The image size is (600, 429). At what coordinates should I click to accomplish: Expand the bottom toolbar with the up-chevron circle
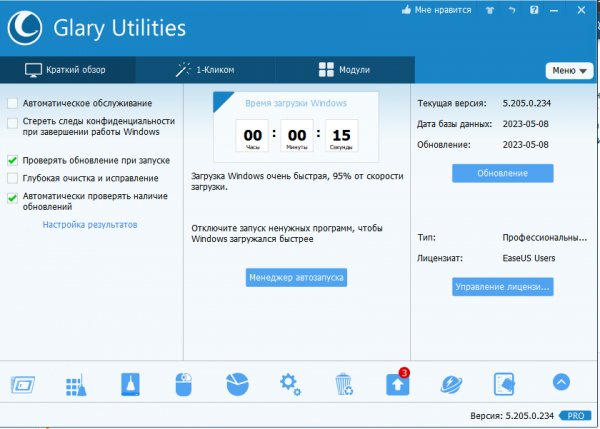[x=561, y=382]
